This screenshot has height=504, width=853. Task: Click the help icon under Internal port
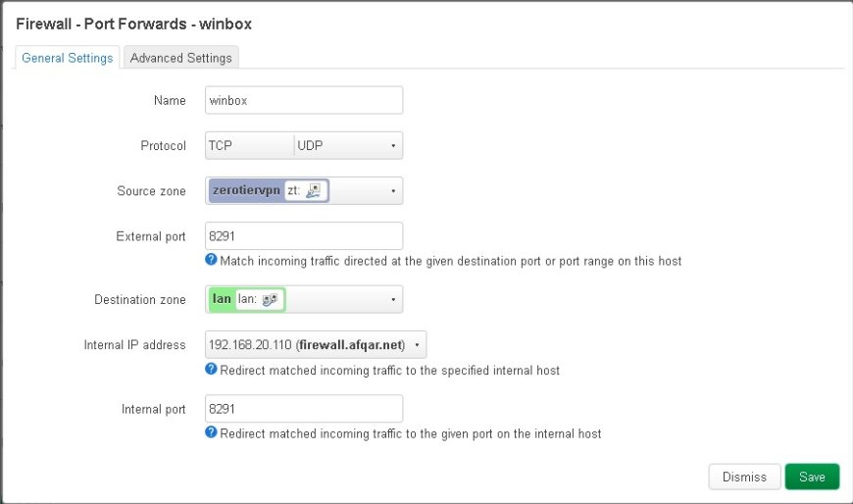click(x=211, y=432)
